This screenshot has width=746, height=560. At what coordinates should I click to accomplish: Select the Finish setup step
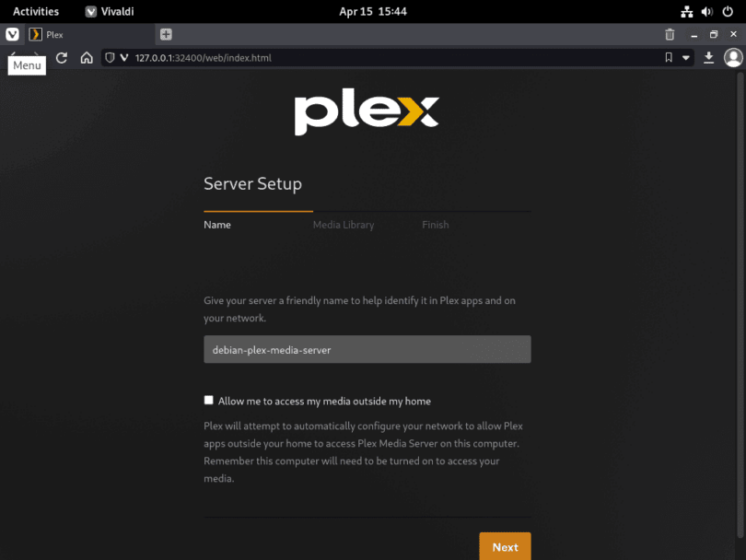tap(435, 224)
